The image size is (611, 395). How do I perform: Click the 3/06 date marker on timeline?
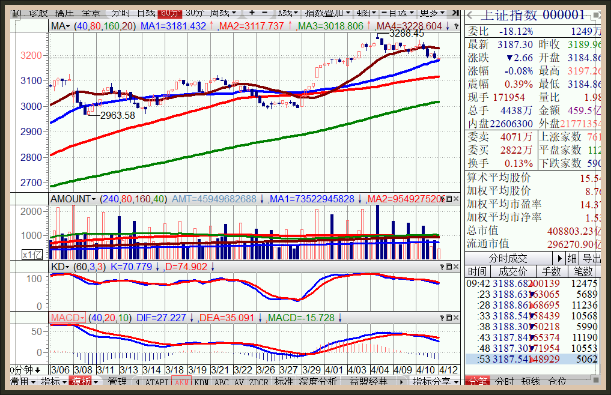60,369
